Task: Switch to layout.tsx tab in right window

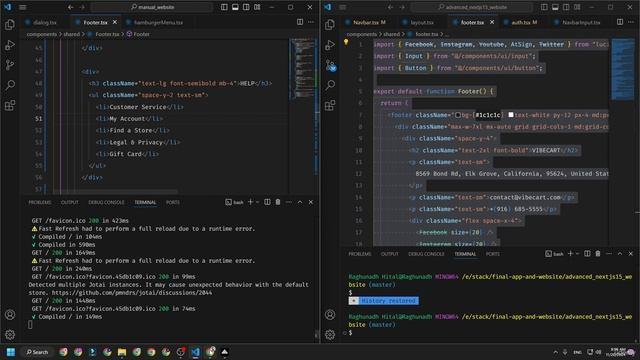Action: coord(422,22)
